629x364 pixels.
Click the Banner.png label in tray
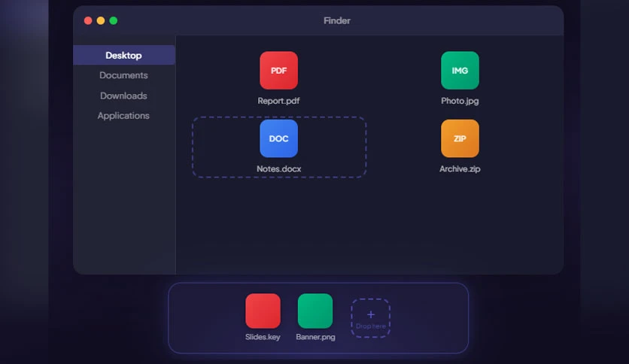point(315,337)
